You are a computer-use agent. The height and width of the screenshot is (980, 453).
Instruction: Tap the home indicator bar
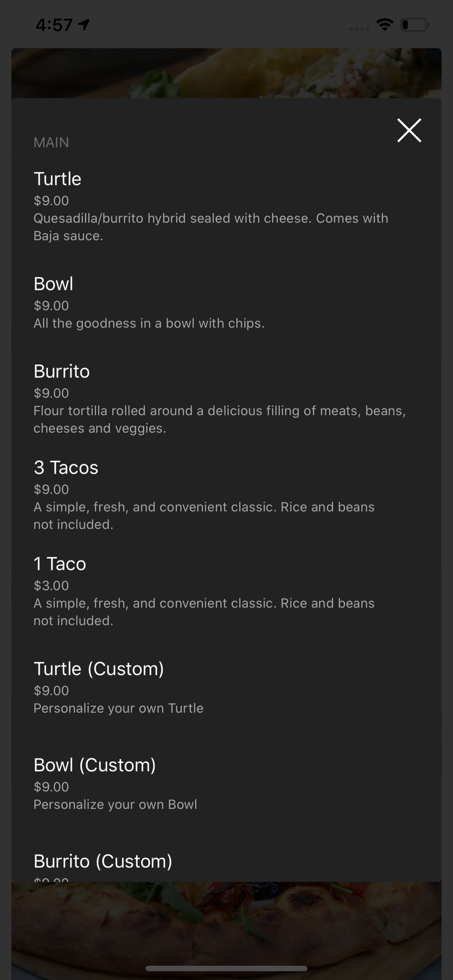[226, 968]
